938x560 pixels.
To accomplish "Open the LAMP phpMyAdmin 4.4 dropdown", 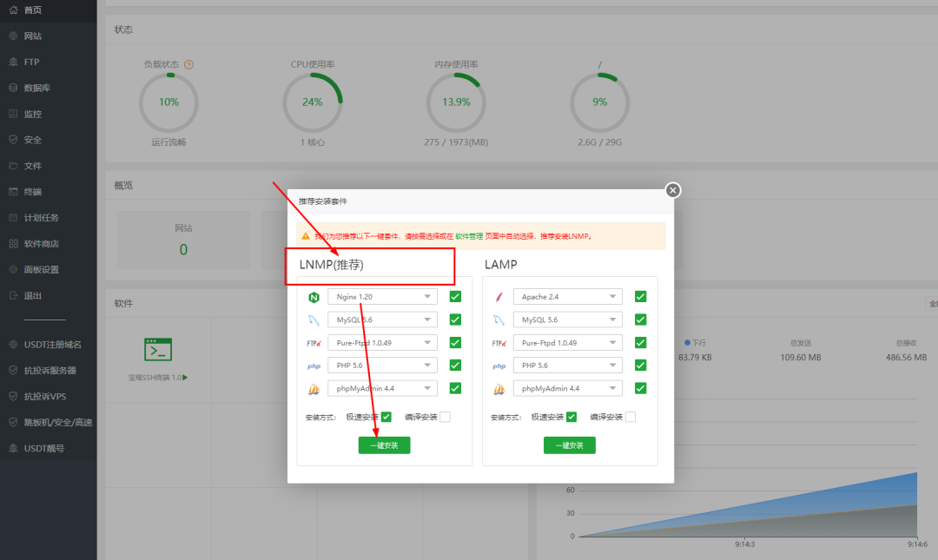I will [568, 388].
